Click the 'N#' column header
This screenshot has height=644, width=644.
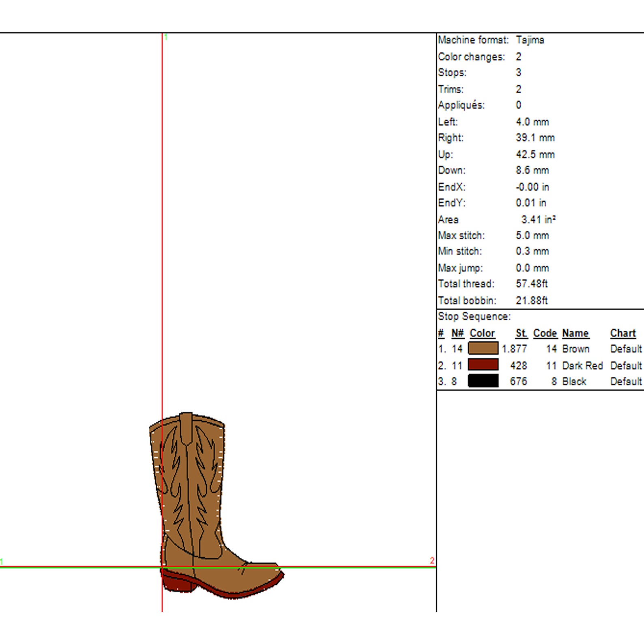pos(457,333)
